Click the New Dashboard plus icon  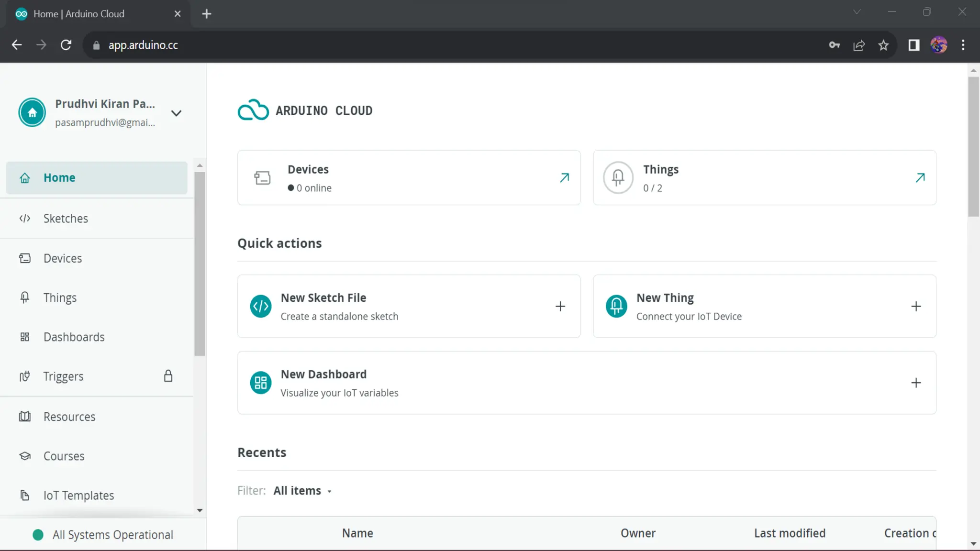tap(915, 383)
